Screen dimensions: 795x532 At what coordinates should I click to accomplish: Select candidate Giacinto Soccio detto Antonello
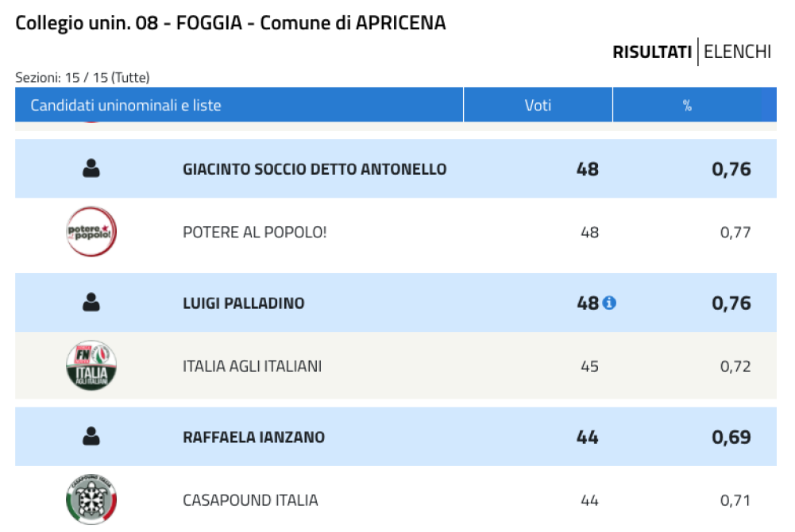pos(315,169)
